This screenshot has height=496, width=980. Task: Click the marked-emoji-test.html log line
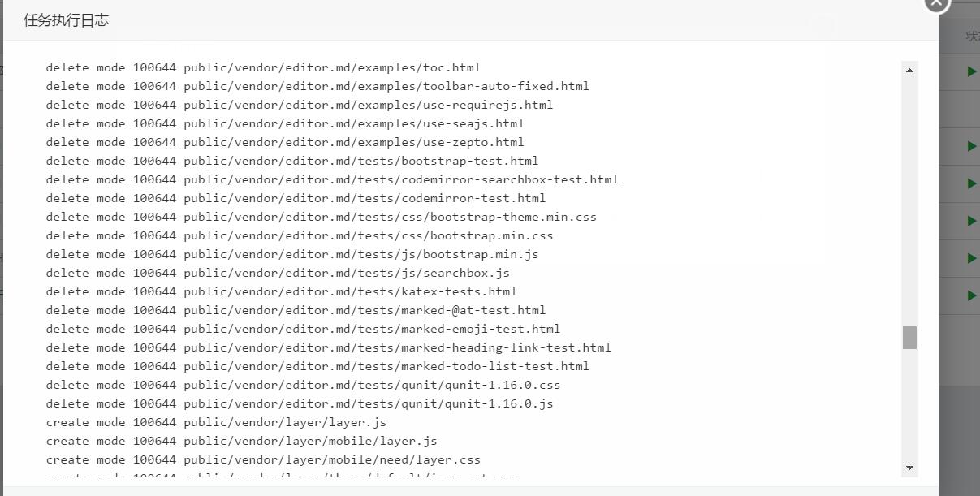pyautogui.click(x=303, y=329)
